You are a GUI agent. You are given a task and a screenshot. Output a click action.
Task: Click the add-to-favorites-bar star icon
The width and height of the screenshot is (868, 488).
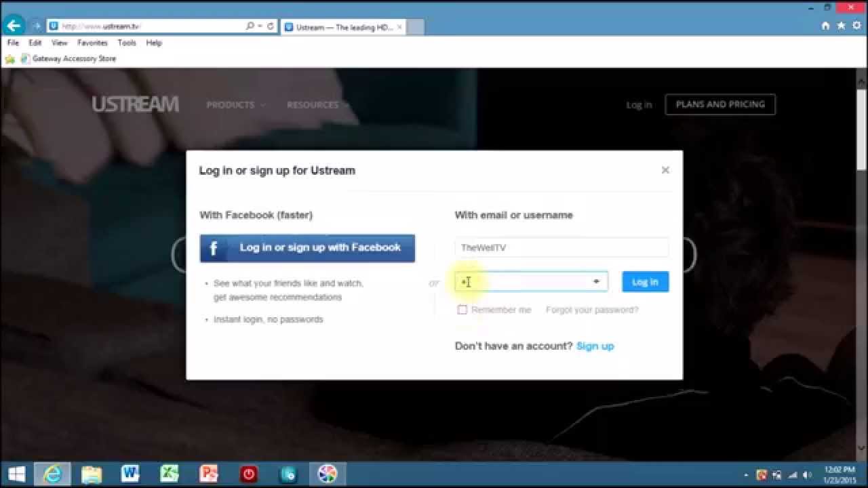tap(9, 59)
